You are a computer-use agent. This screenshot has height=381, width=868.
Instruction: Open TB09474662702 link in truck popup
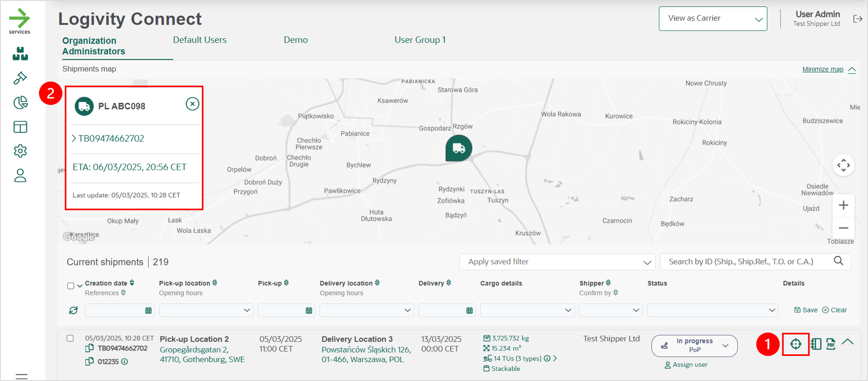111,138
